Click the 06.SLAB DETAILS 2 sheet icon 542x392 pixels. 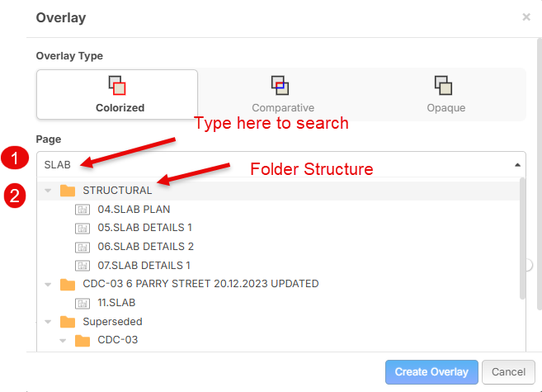coord(82,247)
